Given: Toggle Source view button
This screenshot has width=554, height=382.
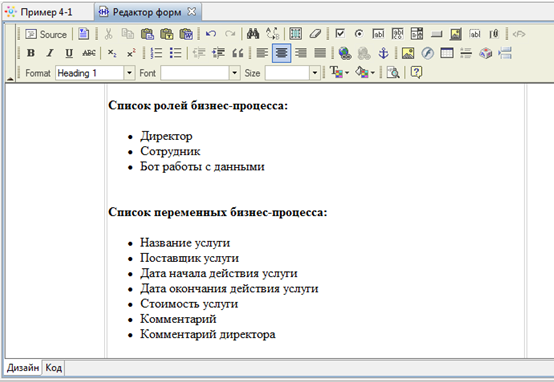Looking at the screenshot, I should (46, 34).
